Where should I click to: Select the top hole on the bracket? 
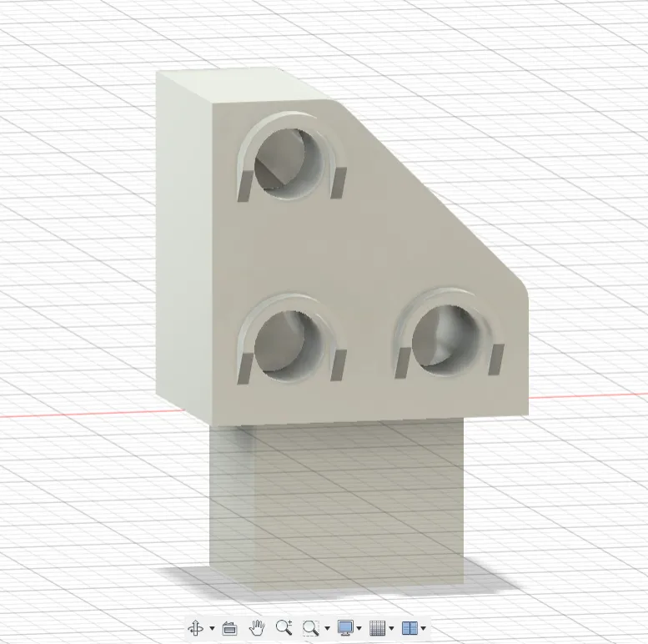click(x=291, y=164)
